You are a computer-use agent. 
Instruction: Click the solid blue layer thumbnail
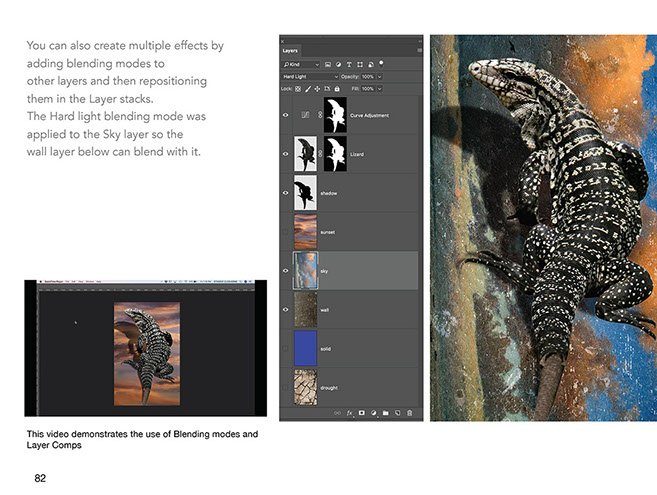pyautogui.click(x=305, y=348)
